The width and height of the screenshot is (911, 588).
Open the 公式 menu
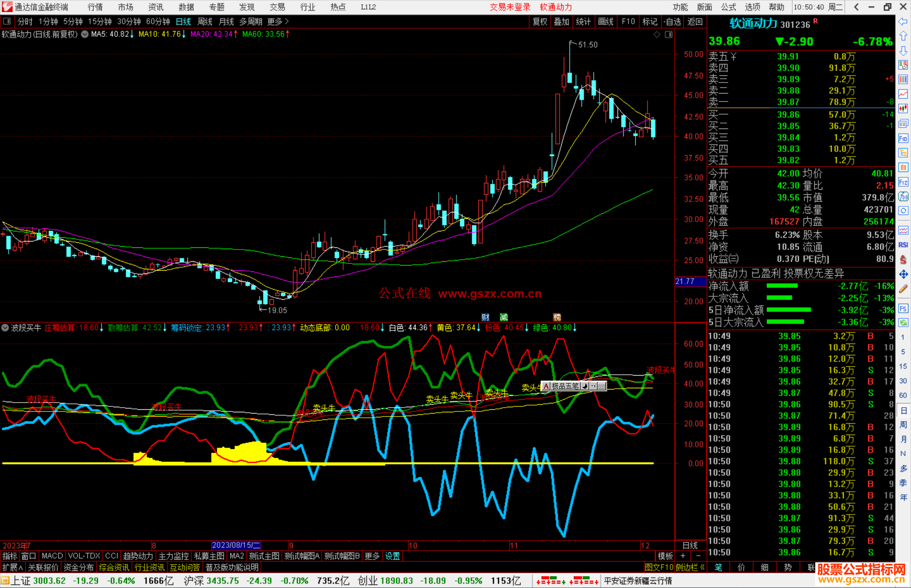[x=728, y=7]
